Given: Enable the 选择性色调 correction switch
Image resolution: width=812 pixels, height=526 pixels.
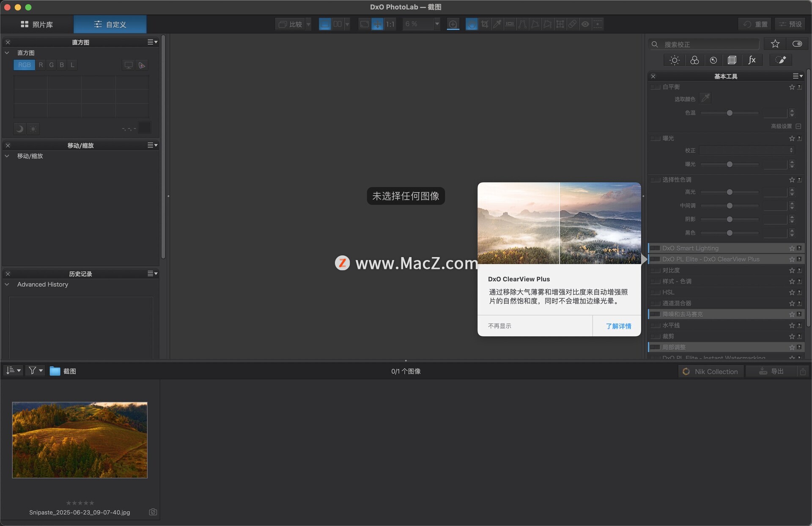Looking at the screenshot, I should 656,180.
